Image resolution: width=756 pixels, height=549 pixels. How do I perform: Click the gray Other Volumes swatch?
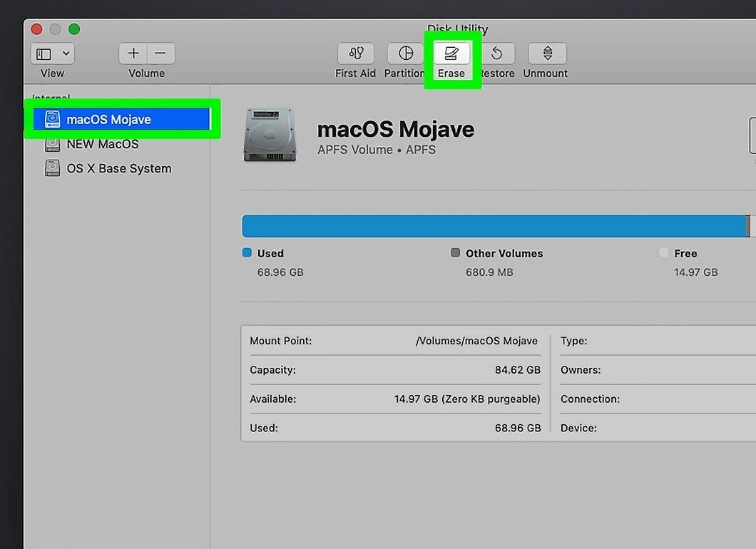455,252
